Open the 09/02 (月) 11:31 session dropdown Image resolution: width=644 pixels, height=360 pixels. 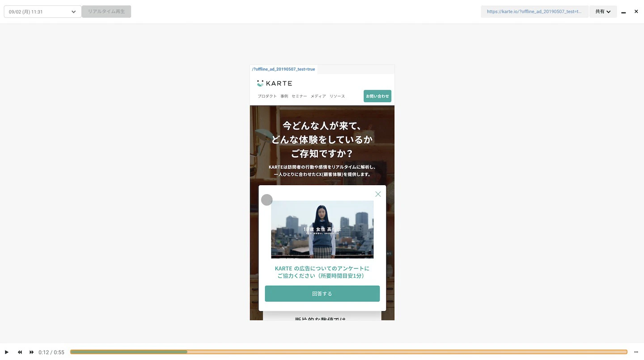click(x=42, y=12)
